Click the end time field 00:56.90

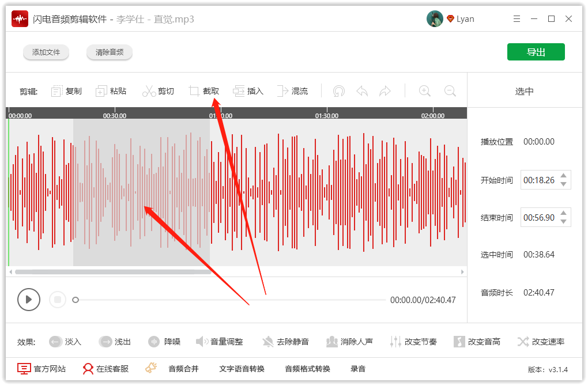tap(539, 217)
